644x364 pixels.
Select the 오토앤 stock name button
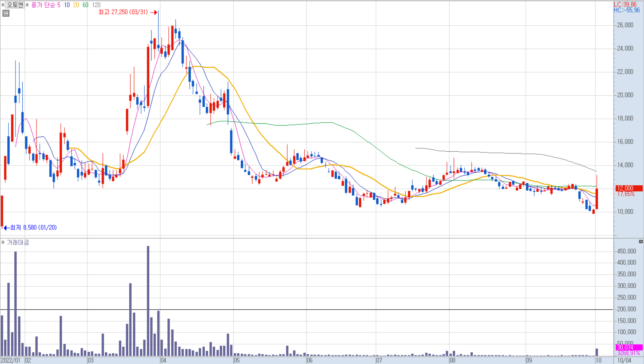click(x=15, y=5)
